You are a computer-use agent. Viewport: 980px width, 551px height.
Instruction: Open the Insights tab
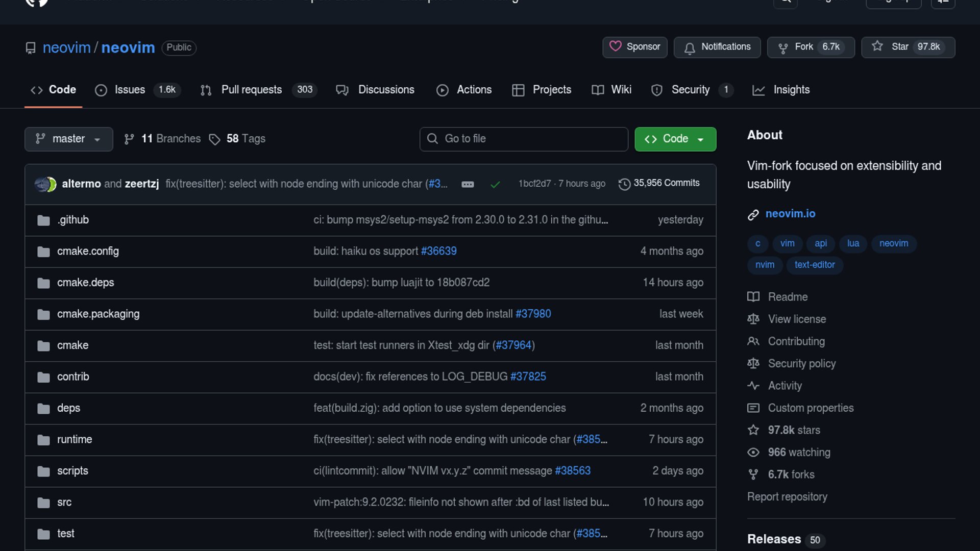click(791, 90)
